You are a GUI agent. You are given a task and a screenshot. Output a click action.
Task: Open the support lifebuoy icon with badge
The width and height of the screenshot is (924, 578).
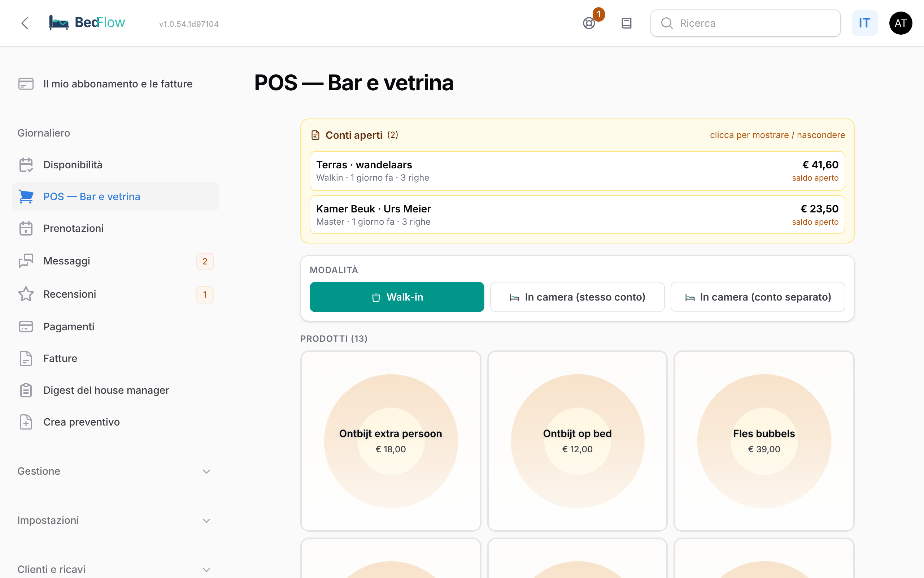589,23
